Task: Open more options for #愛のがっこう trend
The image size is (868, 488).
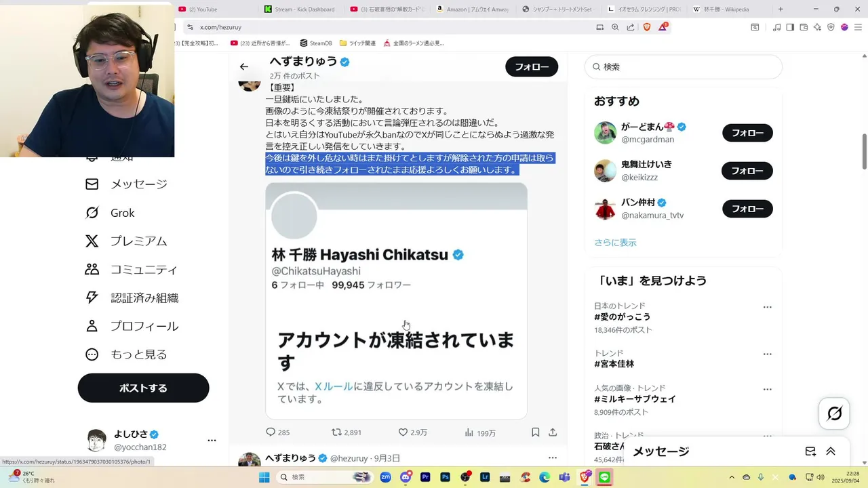Action: point(767,307)
